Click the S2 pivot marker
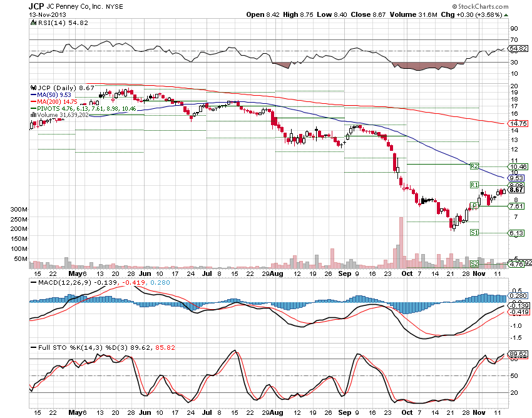532x418 pixels. 474,263
